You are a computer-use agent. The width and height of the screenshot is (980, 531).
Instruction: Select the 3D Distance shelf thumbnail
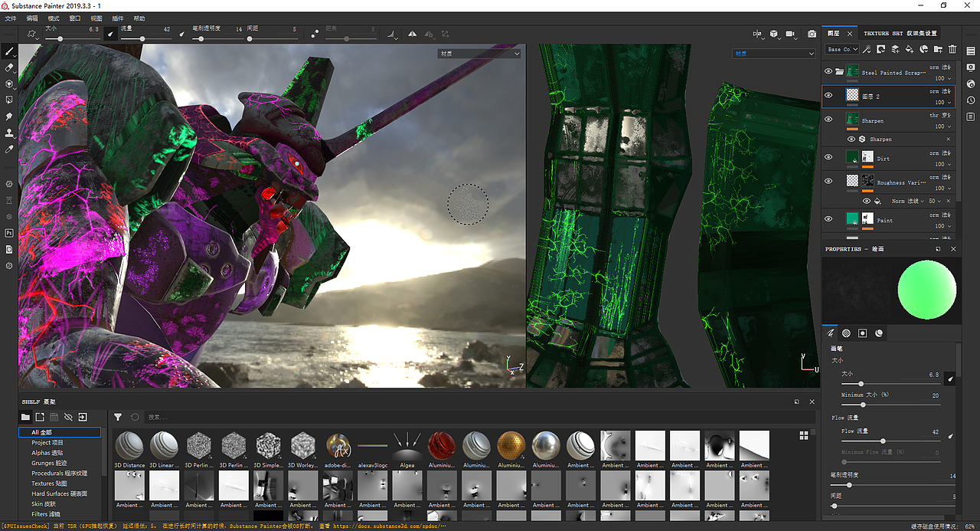(x=129, y=449)
